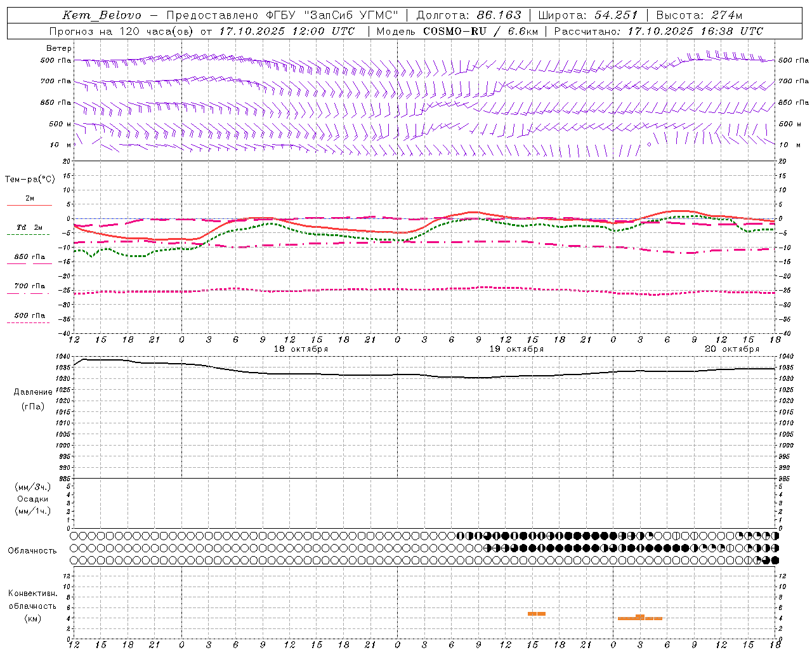
Task: Click the Облачность cloud cover row label
Action: click(x=32, y=551)
